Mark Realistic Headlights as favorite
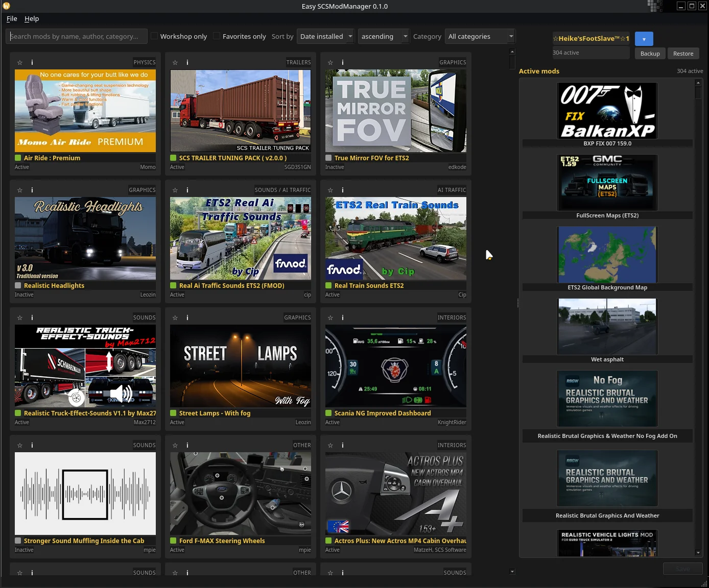The width and height of the screenshot is (709, 588). point(20,190)
